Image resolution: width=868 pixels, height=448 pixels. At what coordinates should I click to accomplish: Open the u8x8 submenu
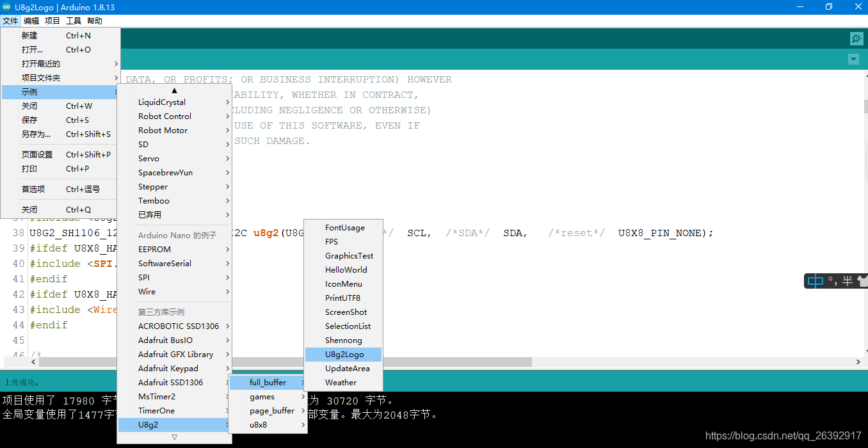[268, 425]
